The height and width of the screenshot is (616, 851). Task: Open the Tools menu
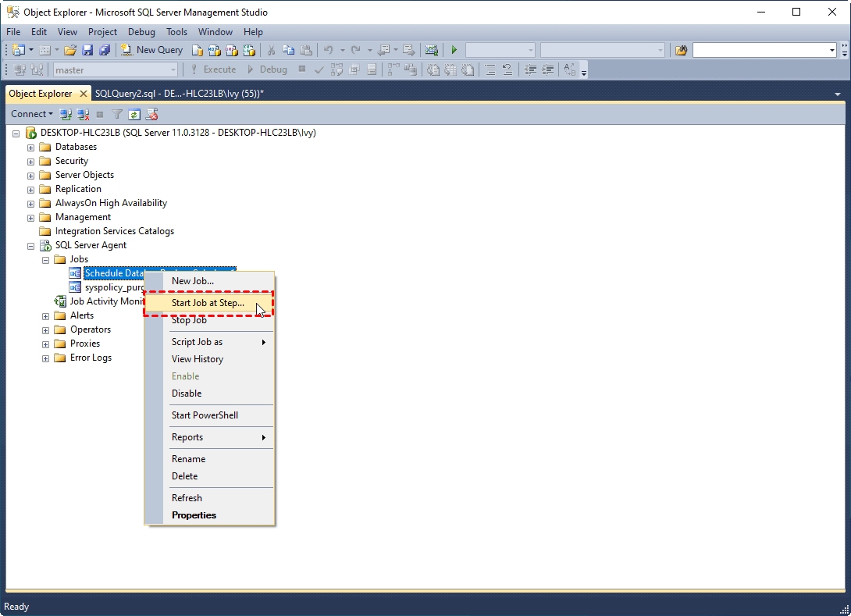[177, 32]
